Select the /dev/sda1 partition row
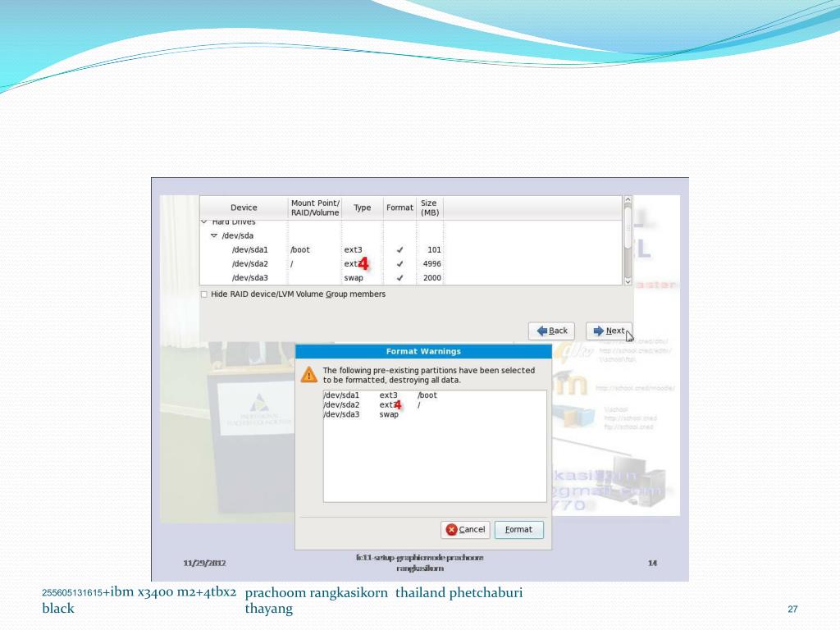Viewport: 840px width, 630px height. coord(411,249)
